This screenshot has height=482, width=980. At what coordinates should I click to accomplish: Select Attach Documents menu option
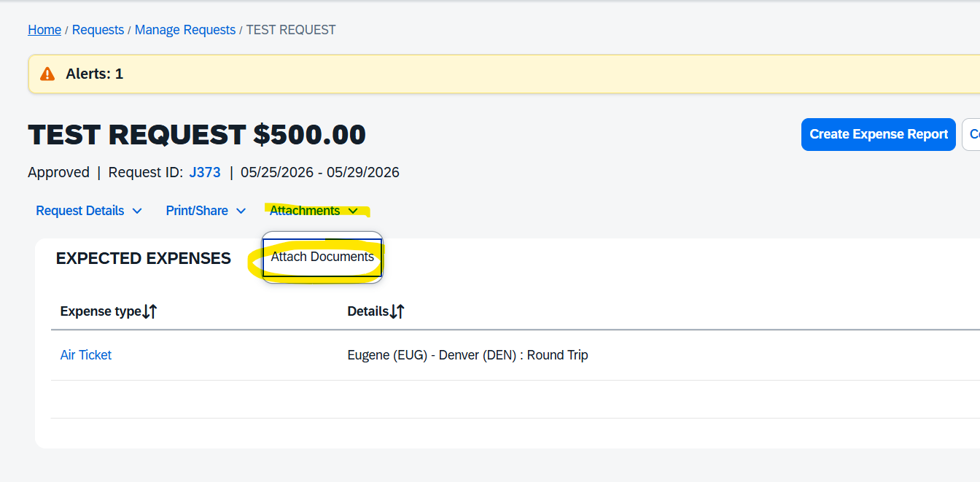click(322, 257)
